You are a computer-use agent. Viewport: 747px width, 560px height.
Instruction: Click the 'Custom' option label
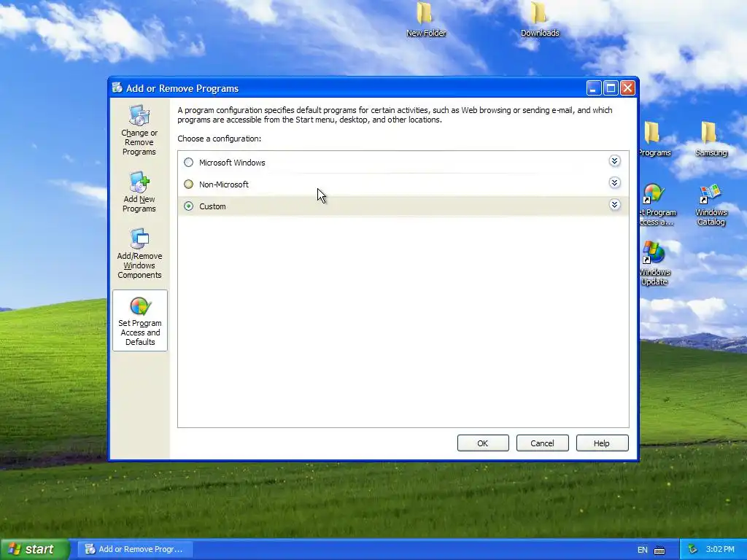click(x=212, y=206)
